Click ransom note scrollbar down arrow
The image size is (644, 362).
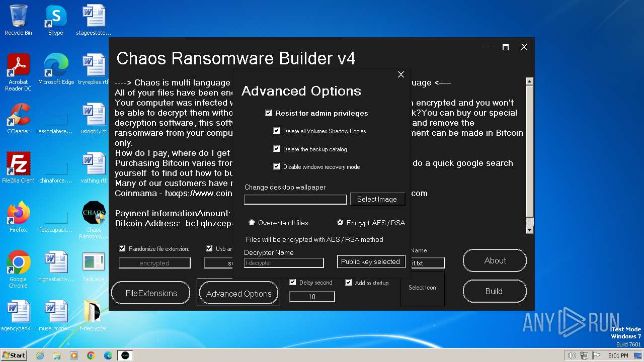pos(529,230)
